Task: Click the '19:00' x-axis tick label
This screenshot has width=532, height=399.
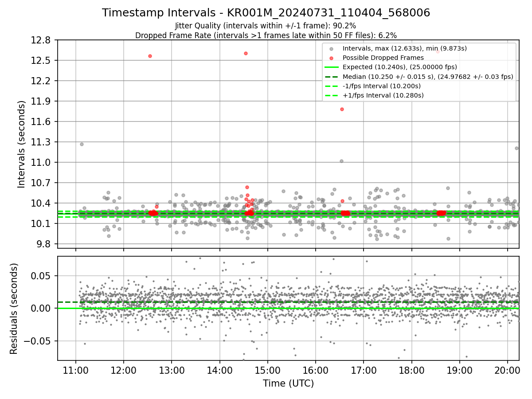Action: click(459, 370)
